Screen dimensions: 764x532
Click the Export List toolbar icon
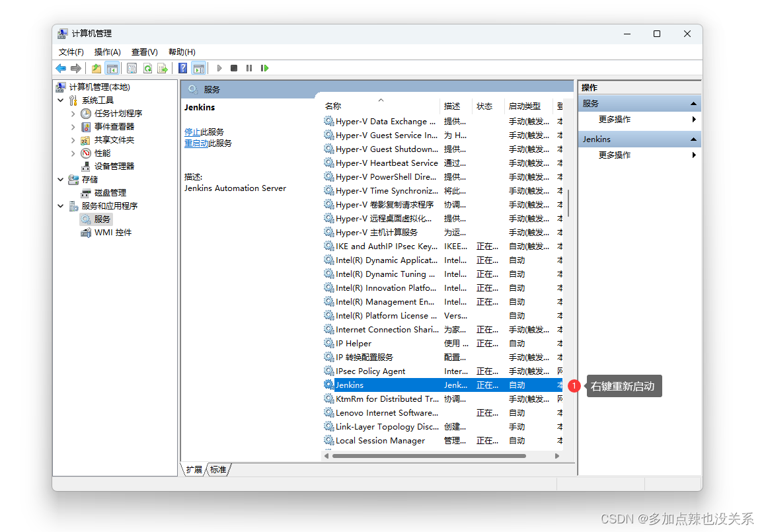pos(163,68)
